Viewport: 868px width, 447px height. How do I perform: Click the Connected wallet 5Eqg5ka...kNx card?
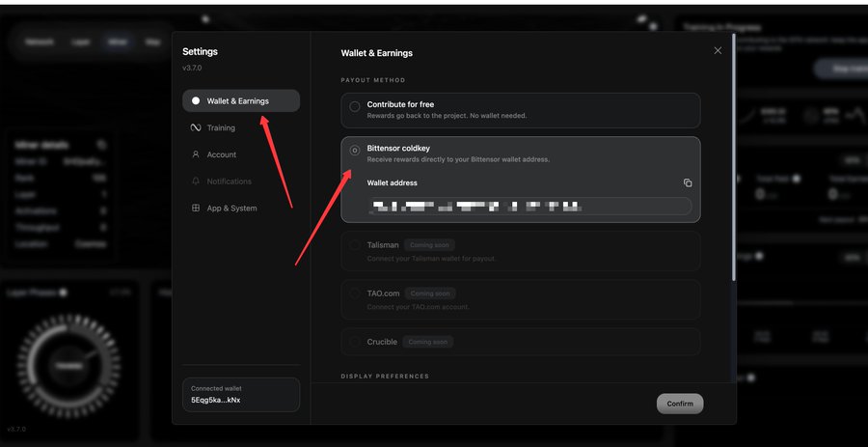coord(241,394)
